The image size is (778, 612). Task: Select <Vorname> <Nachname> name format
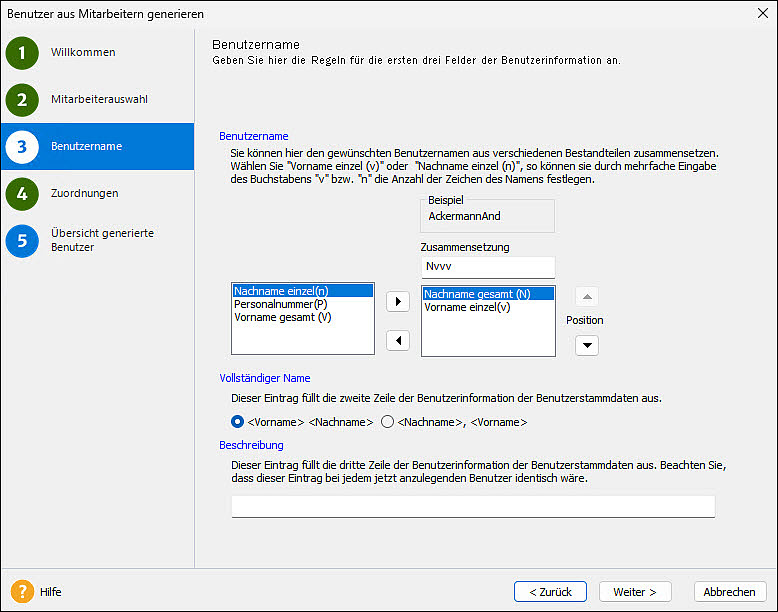(238, 422)
